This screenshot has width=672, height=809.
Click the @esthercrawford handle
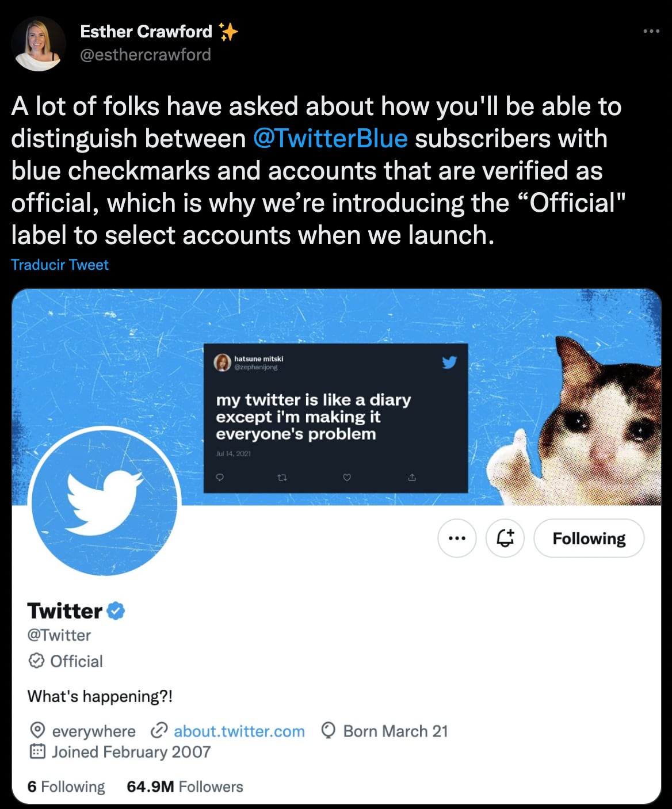point(146,55)
